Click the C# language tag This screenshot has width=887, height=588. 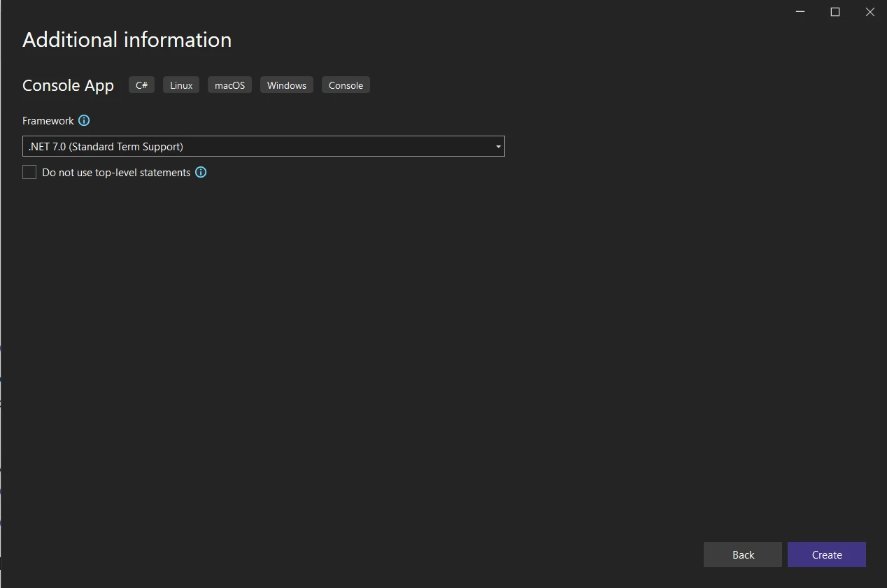(x=141, y=85)
